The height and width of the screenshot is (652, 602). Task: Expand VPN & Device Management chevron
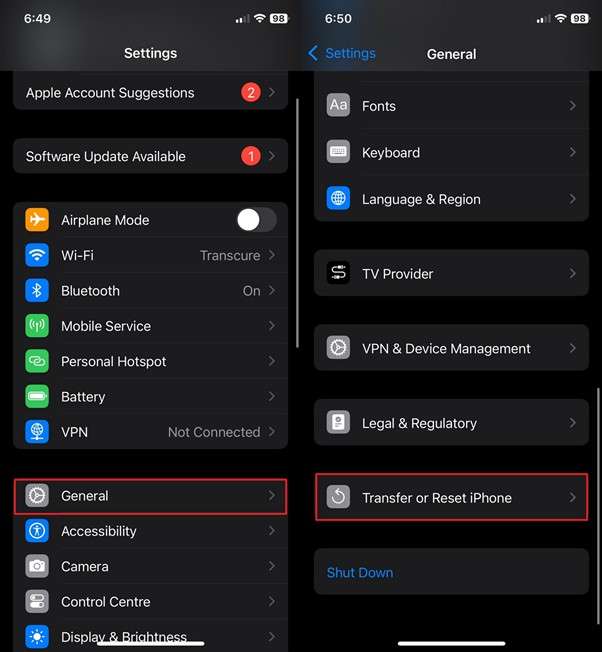click(x=572, y=348)
